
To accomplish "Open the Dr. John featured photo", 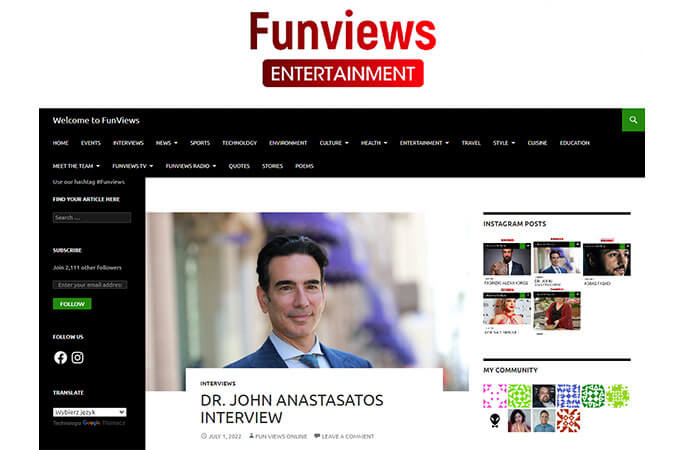I will [x=307, y=290].
